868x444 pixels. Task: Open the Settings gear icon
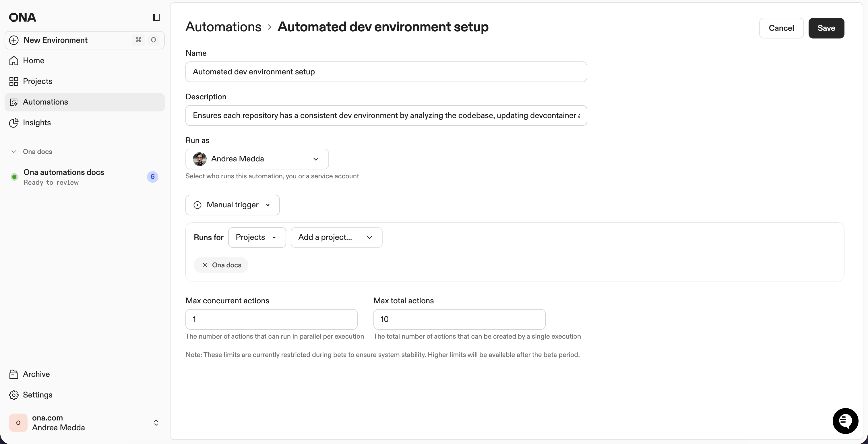pos(13,395)
